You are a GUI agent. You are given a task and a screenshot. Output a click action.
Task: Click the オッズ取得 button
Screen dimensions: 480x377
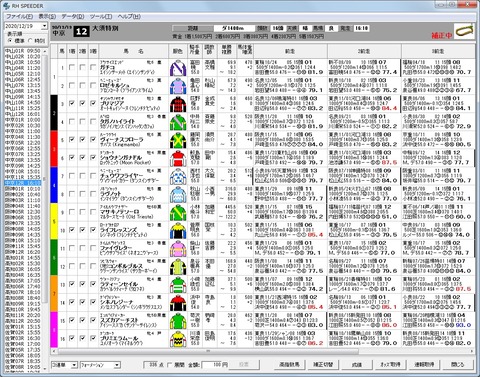click(x=390, y=365)
